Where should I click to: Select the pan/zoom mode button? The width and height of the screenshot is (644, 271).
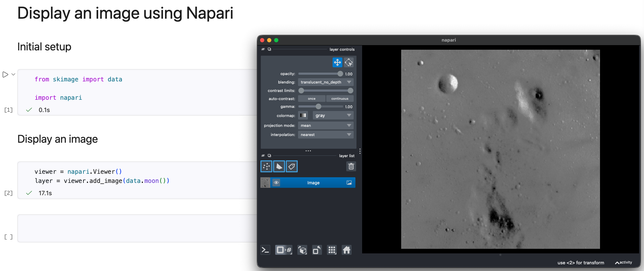[337, 62]
